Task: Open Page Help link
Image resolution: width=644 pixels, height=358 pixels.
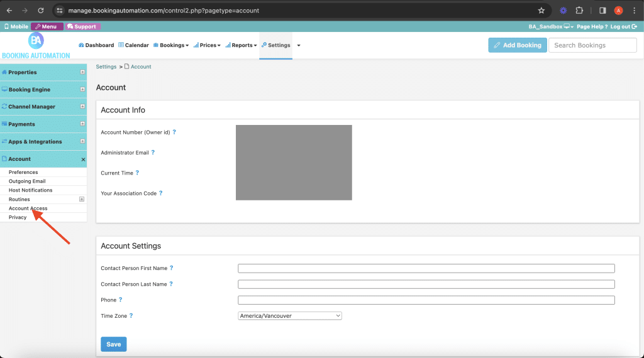Action: [591, 26]
